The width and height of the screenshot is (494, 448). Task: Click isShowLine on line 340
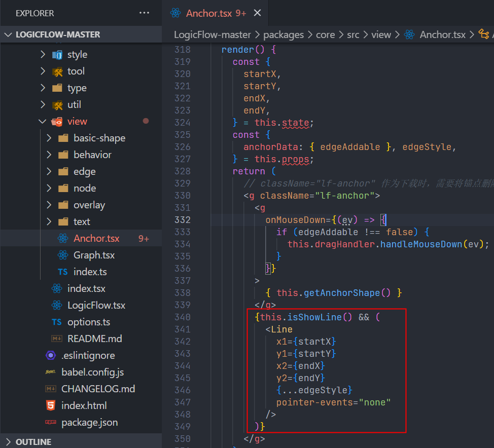click(x=314, y=317)
